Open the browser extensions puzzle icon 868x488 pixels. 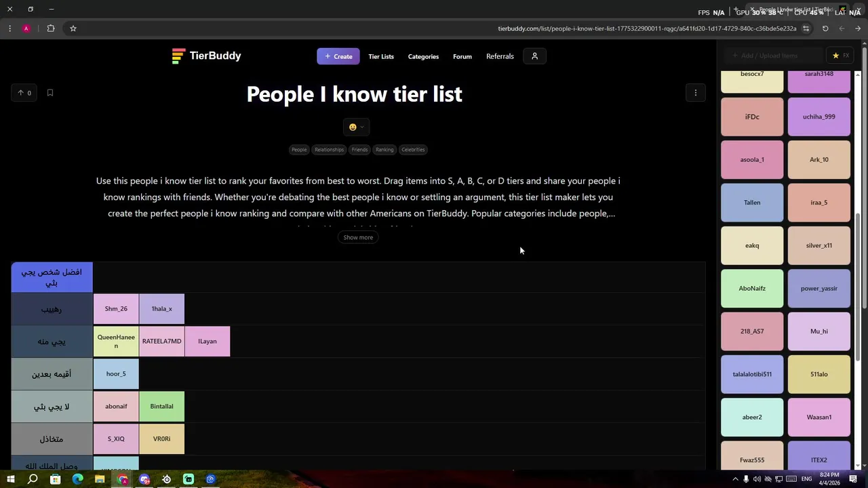[51, 28]
